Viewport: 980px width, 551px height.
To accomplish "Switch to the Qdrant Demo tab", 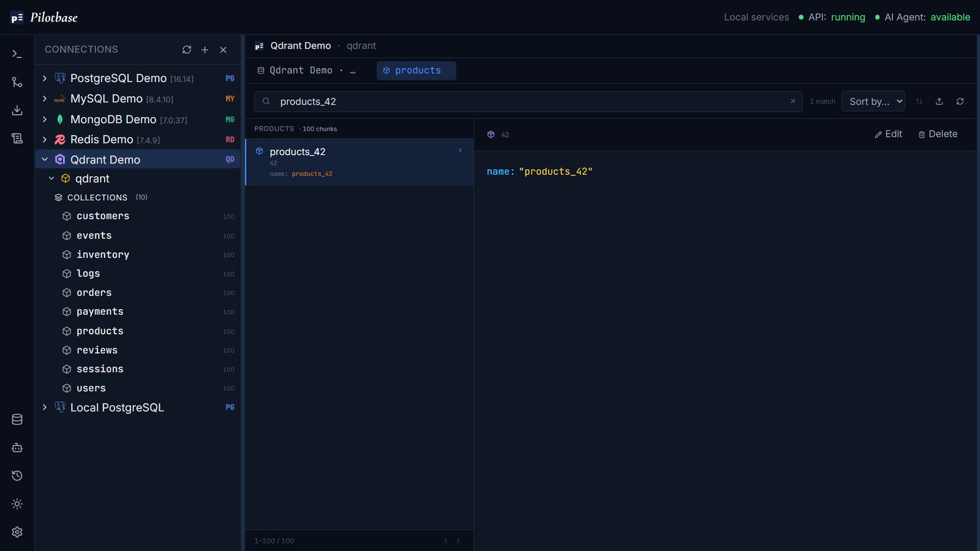I will tap(307, 70).
